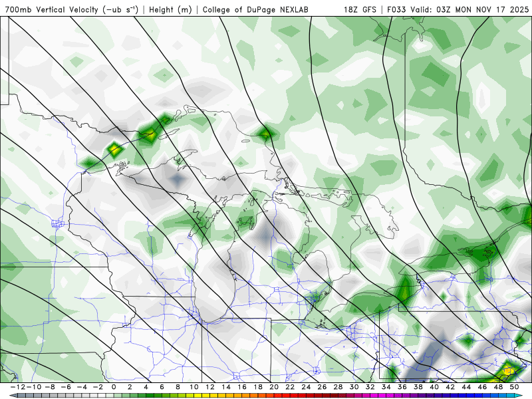Screen dimensions: 532x399
Task: Select the 'Height (m)' label in header
Action: tap(171, 9)
